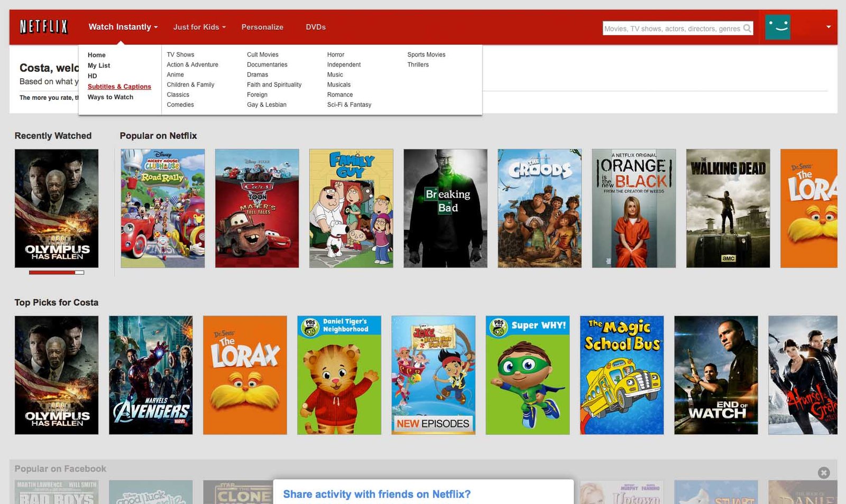Screen dimensions: 846x504
Task: Open Subtitles & Captions link
Action: coord(119,87)
